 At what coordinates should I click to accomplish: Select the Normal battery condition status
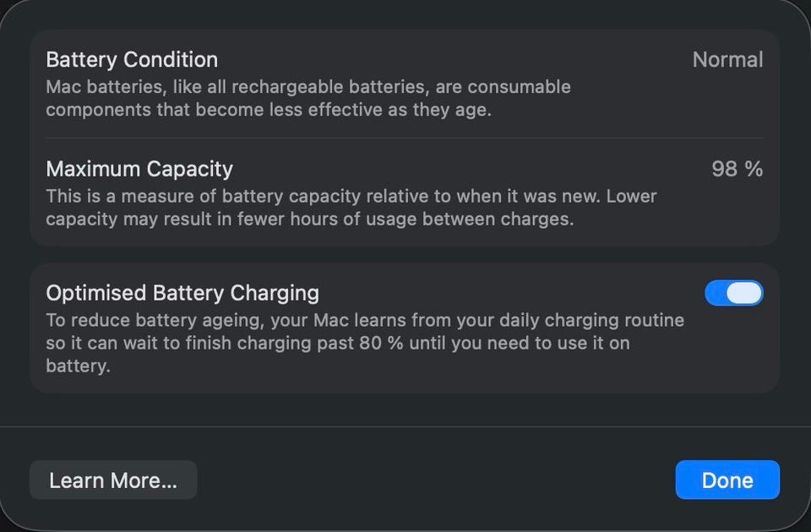pos(727,60)
